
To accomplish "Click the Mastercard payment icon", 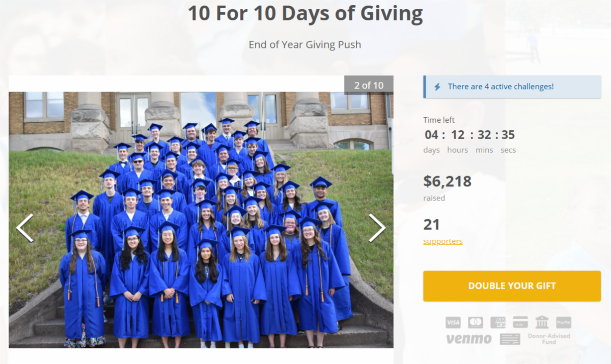I will click(475, 322).
